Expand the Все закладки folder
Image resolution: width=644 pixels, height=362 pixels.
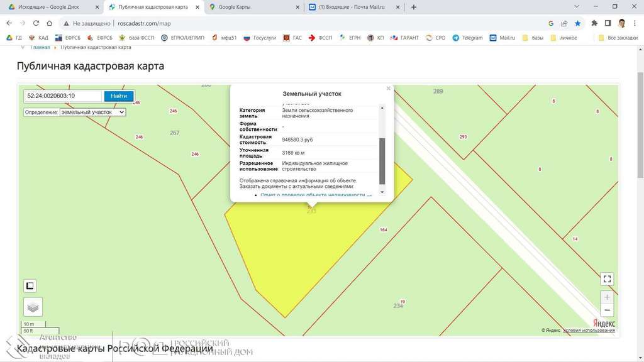pyautogui.click(x=618, y=38)
